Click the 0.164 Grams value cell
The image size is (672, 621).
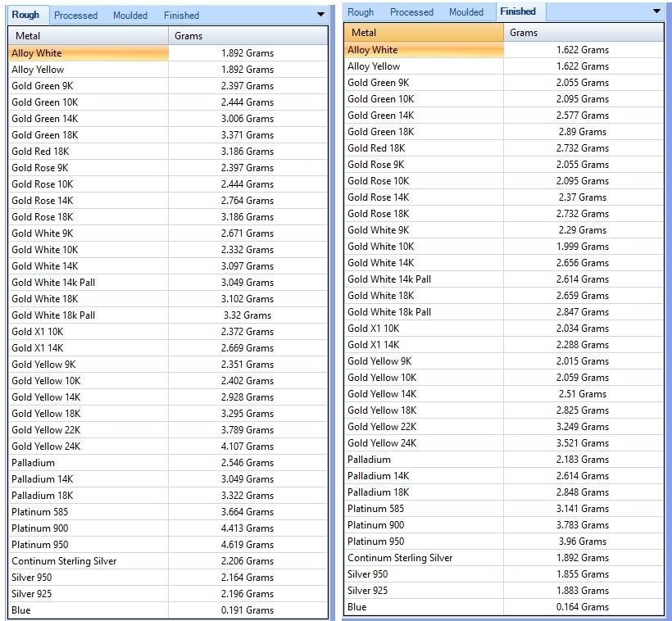tap(583, 607)
